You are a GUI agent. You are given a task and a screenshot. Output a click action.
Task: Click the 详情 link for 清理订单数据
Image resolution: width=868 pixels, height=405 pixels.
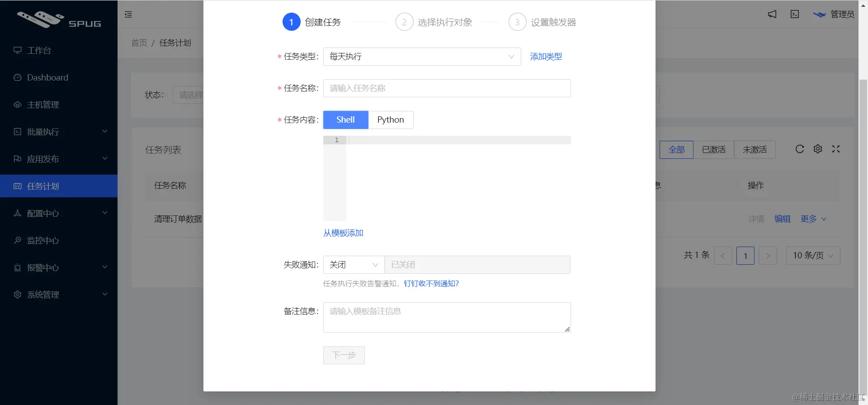click(756, 219)
